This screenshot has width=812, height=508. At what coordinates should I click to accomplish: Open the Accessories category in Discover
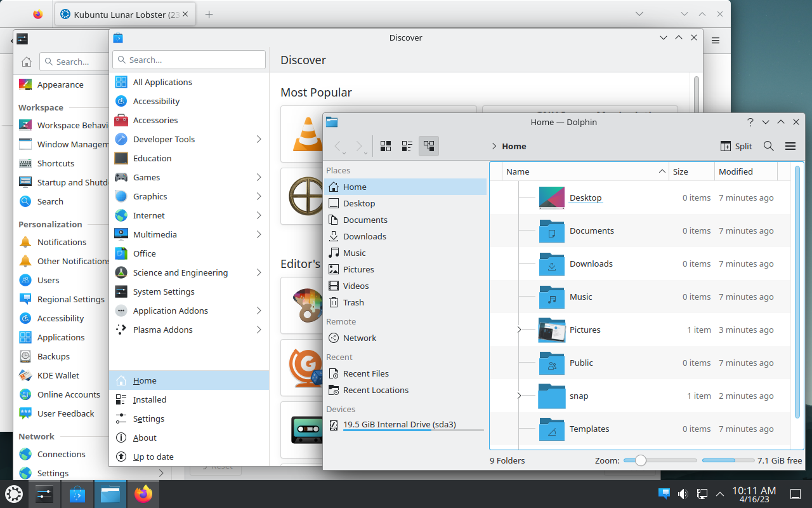click(x=189, y=120)
